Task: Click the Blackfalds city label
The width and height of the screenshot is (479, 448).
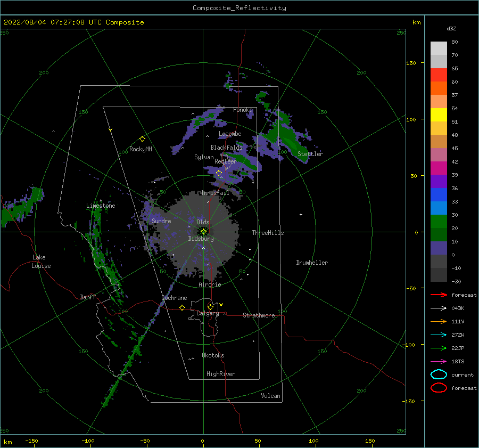Action: click(x=226, y=148)
